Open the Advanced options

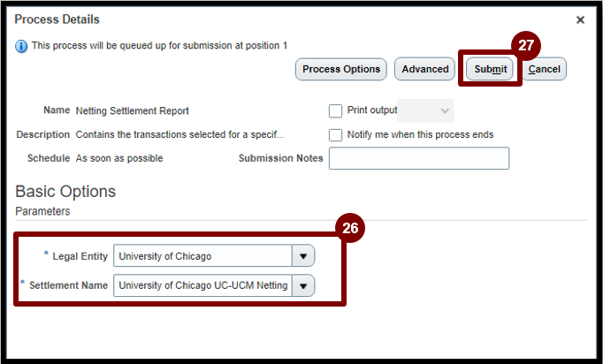tap(425, 69)
